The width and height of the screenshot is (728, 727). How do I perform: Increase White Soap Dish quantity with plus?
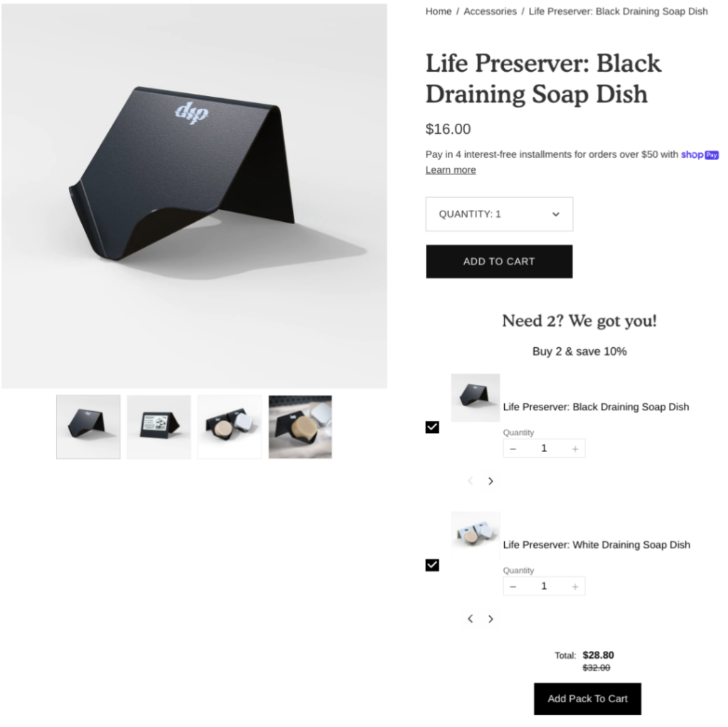coord(574,587)
